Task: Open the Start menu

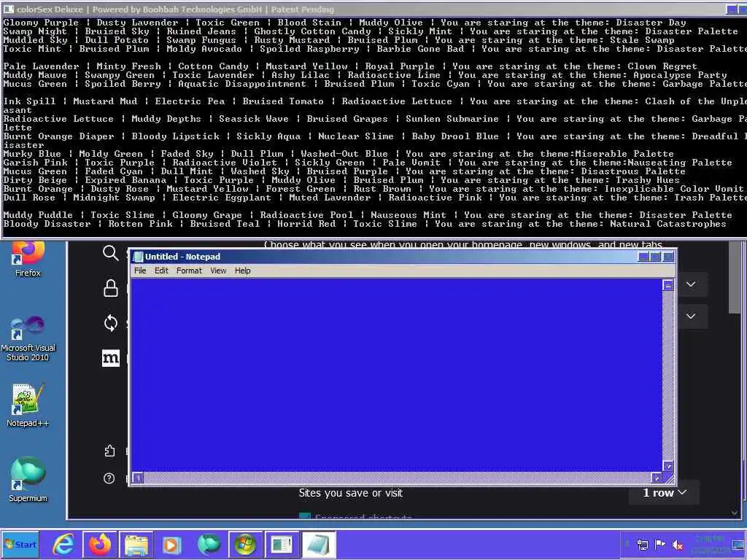Action: [x=20, y=545]
